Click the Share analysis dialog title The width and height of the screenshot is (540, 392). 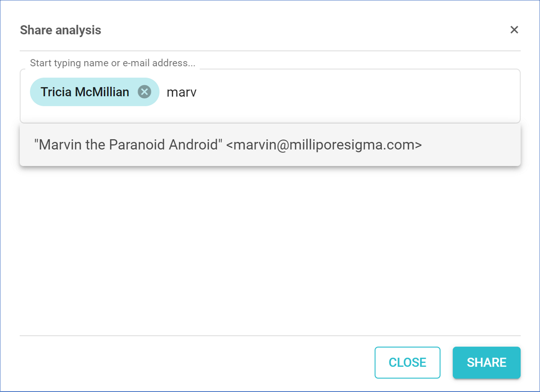tap(61, 30)
